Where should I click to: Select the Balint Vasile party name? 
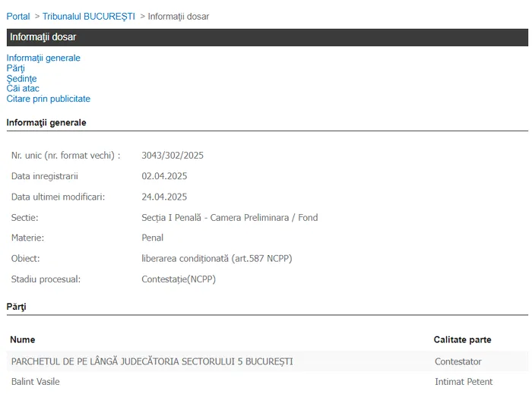pyautogui.click(x=36, y=381)
